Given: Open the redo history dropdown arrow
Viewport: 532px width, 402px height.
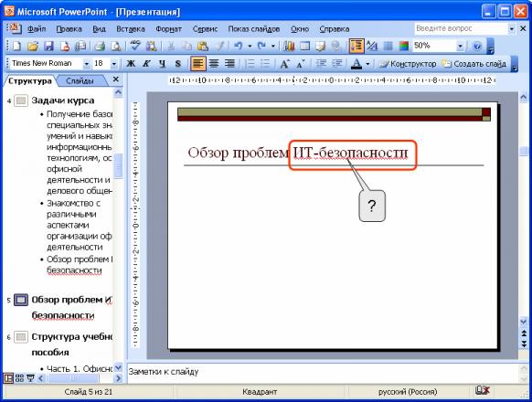Looking at the screenshot, I should pos(273,46).
